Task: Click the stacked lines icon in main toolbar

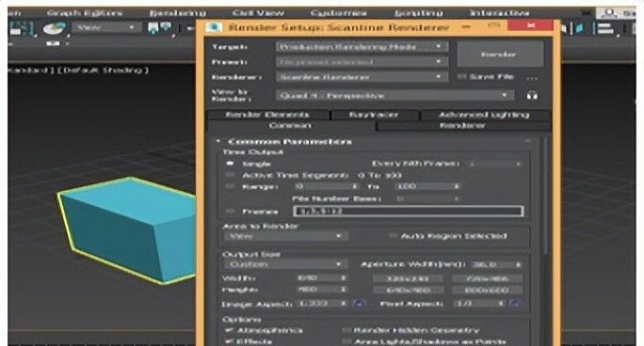Action: (605, 28)
